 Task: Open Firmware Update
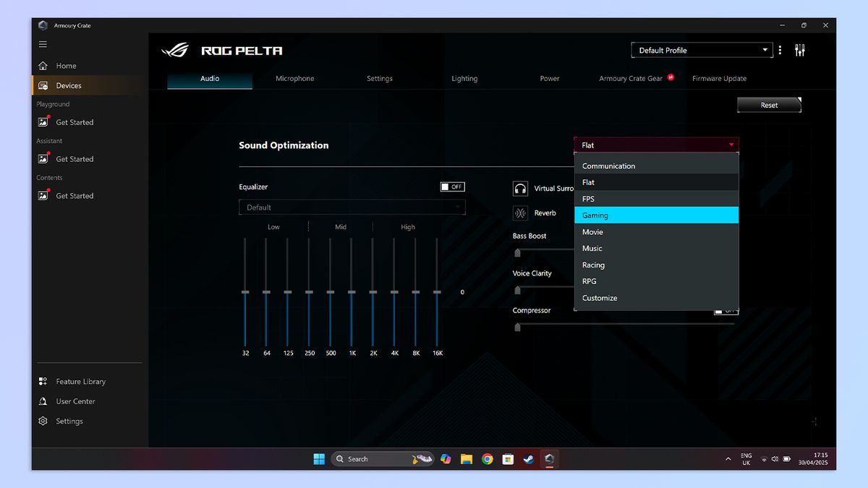pos(719,78)
